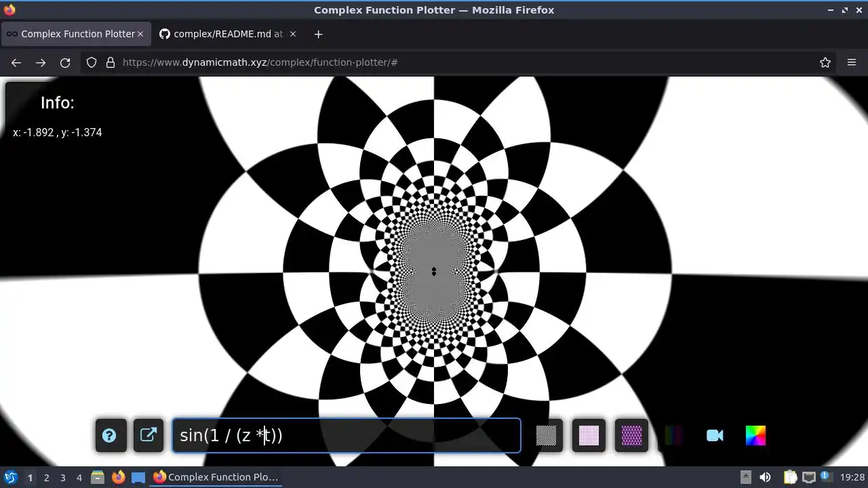Screen dimensions: 868x488
Task: Click the blue desktop taskbar icon
Action: (138, 477)
